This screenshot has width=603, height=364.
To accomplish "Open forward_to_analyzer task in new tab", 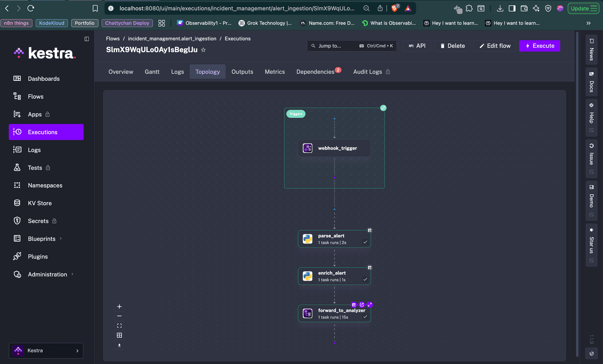I will coord(361,304).
